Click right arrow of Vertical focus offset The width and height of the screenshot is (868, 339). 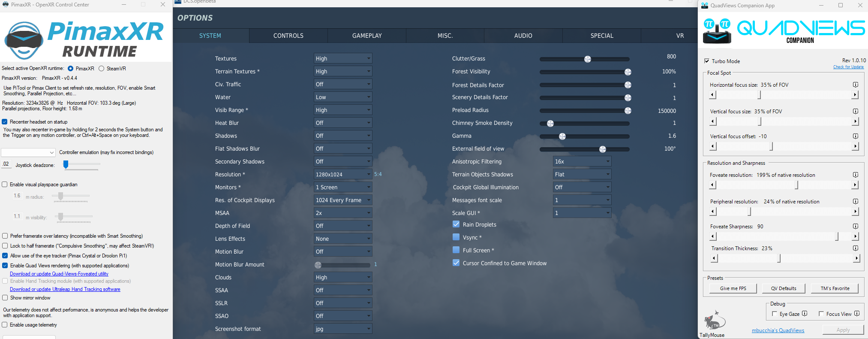(855, 146)
